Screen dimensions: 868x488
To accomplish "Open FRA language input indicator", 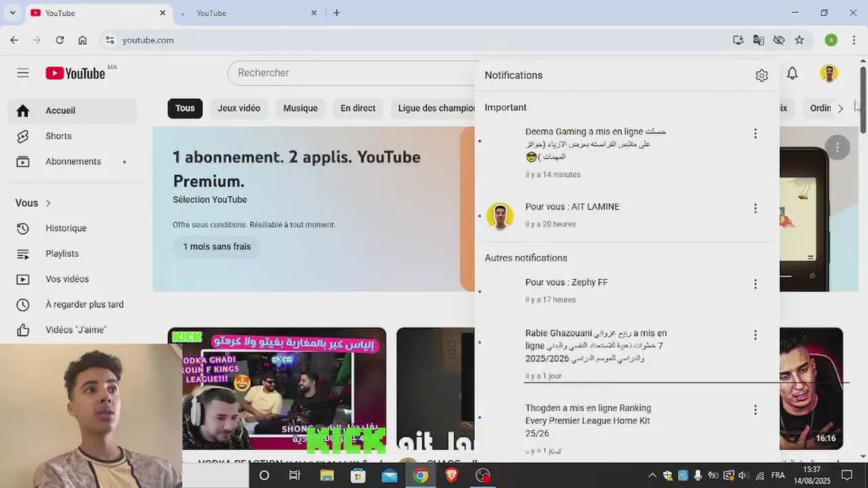I will click(x=778, y=476).
